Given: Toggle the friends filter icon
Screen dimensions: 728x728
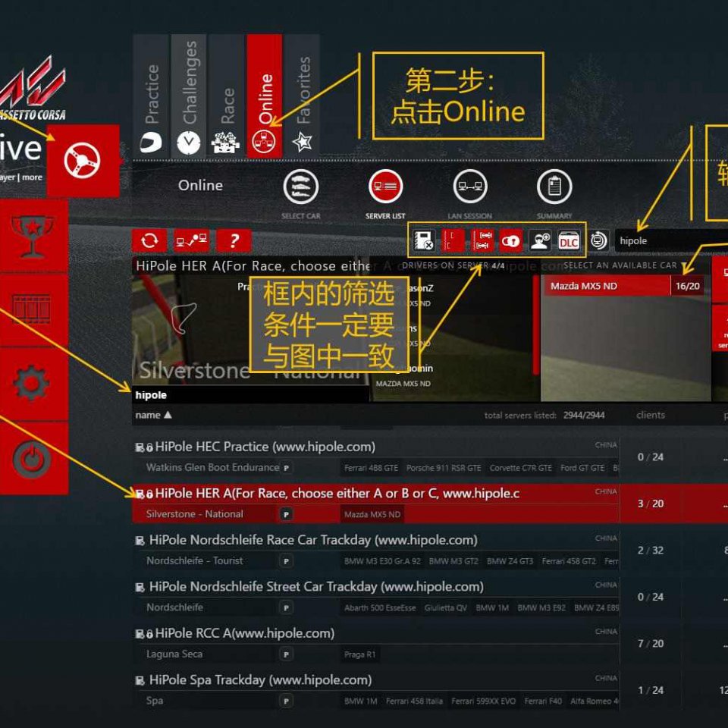Looking at the screenshot, I should 540,240.
